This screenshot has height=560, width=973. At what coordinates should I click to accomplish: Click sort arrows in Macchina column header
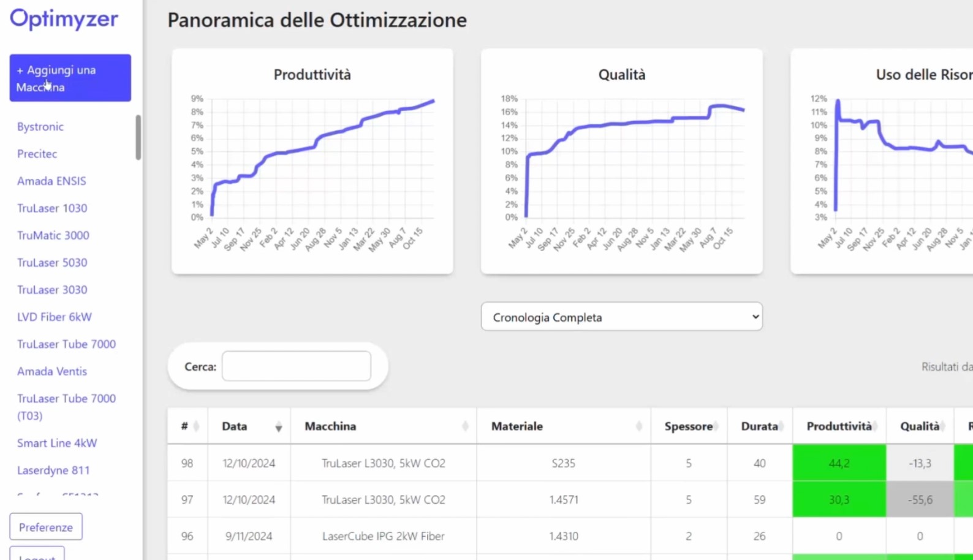click(465, 426)
